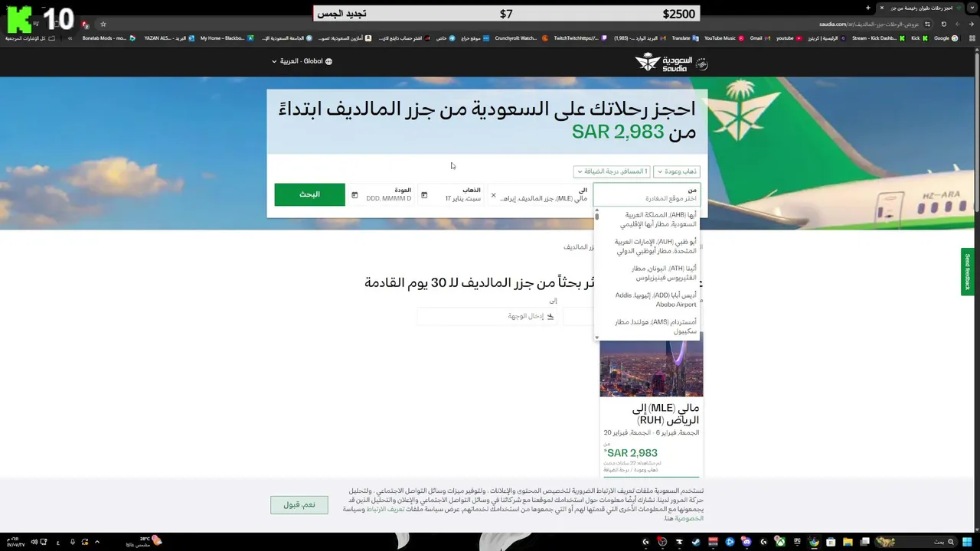The image size is (980, 551).
Task: Select Abu Dhabi (AUH) airport option
Action: (649, 246)
